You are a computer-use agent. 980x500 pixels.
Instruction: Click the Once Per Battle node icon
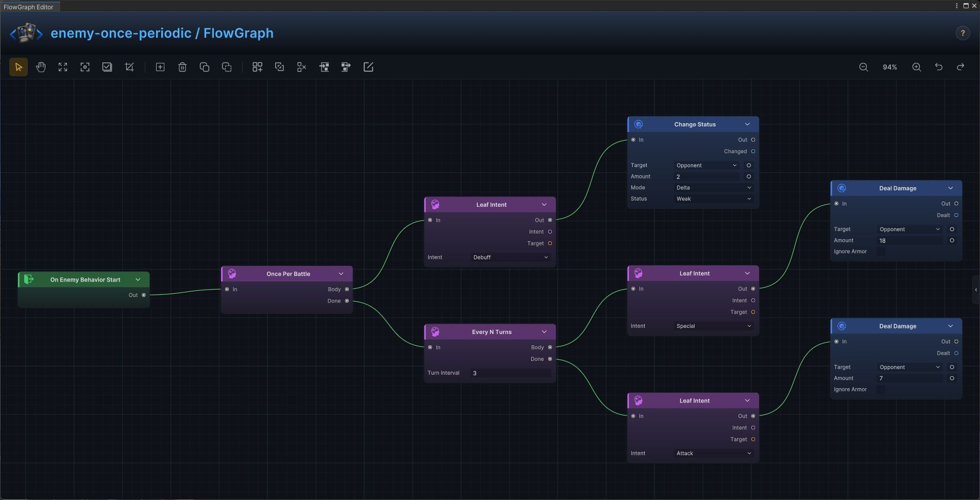click(232, 274)
